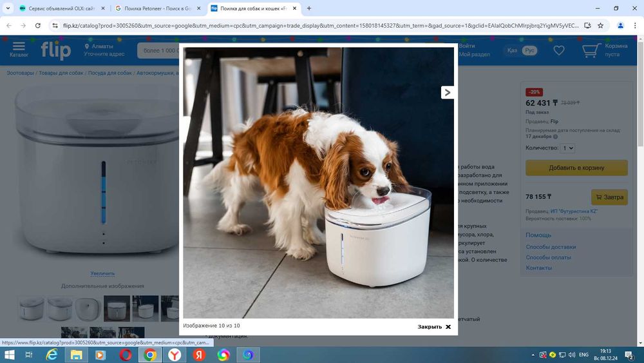Pick the Завтра delivery offer button
Image resolution: width=644 pixels, height=363 pixels.
pos(609,197)
